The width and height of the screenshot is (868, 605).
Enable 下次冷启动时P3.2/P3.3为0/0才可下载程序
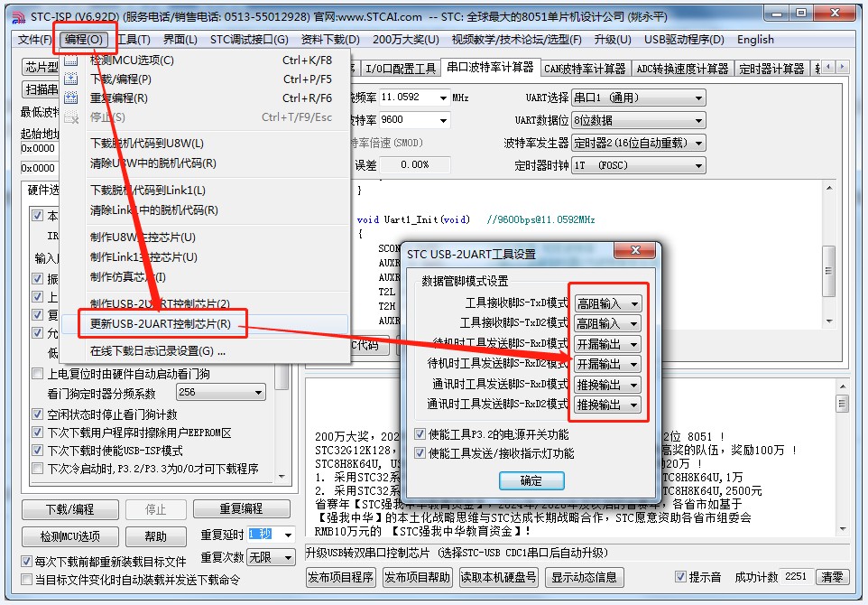click(38, 468)
